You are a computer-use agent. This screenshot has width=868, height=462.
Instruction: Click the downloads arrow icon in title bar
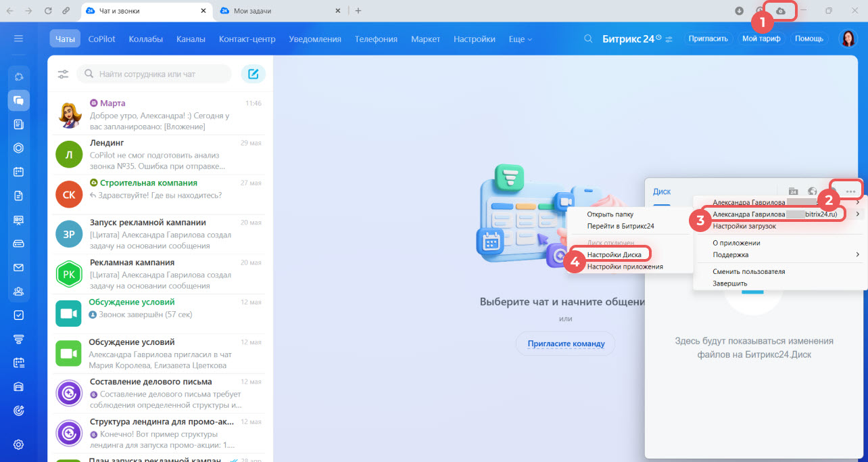740,11
